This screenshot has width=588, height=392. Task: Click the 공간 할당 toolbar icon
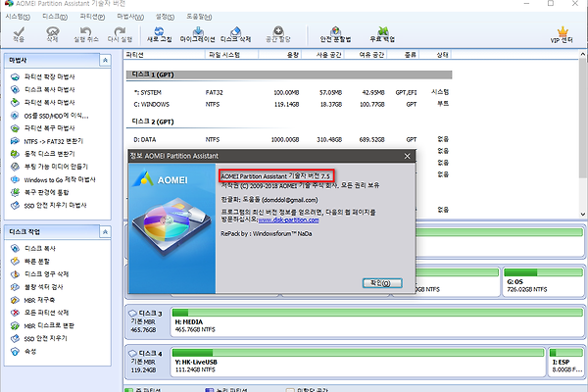[278, 34]
